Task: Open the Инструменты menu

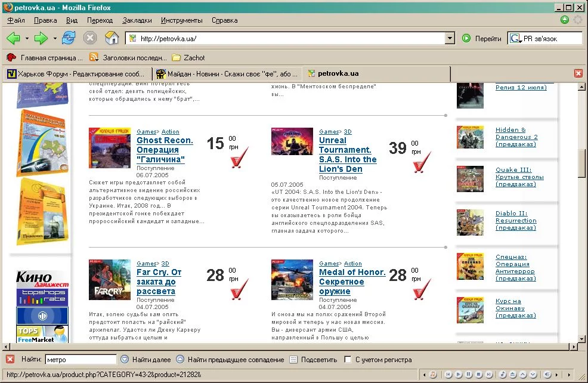Action: coord(181,20)
